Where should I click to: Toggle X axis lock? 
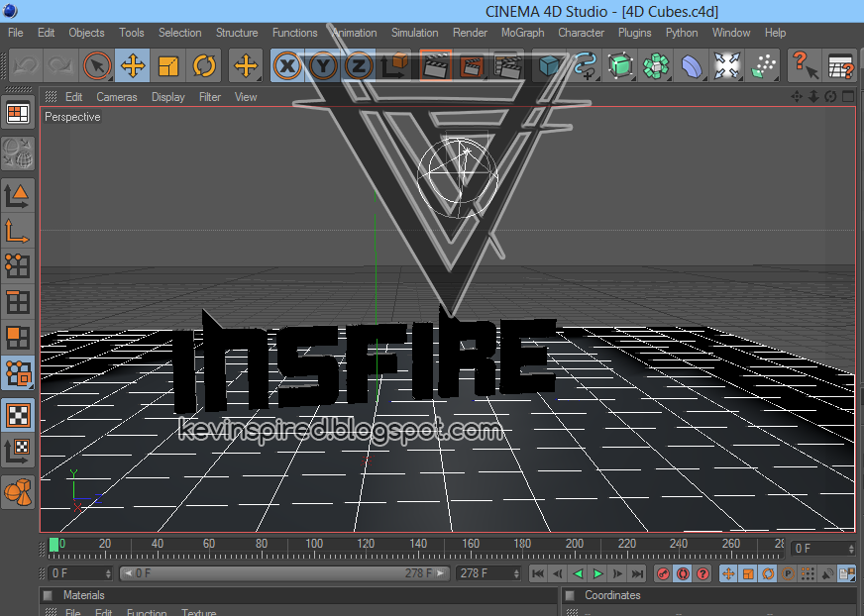coord(287,66)
